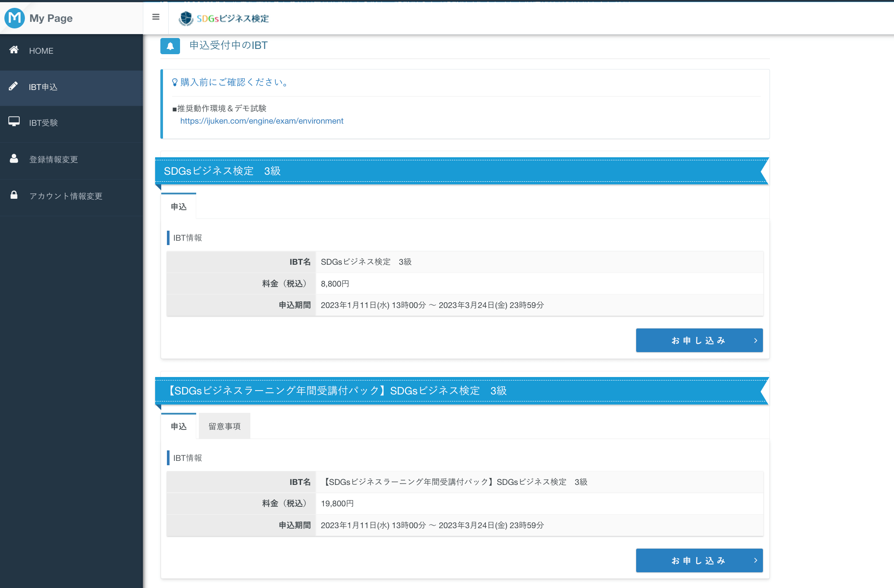Click the 8,800円 price value
Image resolution: width=894 pixels, height=588 pixels.
pos(335,284)
